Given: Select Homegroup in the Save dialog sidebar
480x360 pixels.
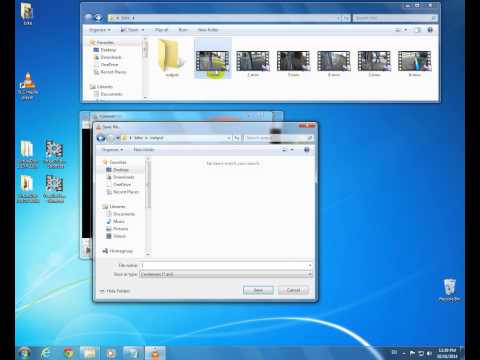Looking at the screenshot, I should (121, 251).
